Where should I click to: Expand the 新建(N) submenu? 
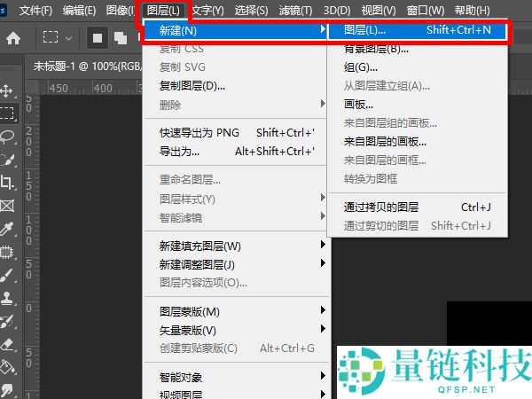click(236, 31)
